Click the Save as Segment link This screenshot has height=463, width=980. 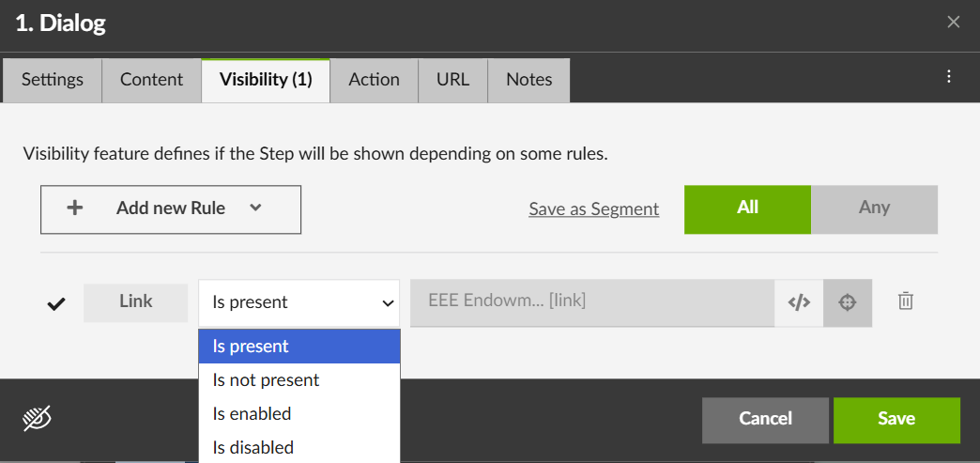pos(593,209)
